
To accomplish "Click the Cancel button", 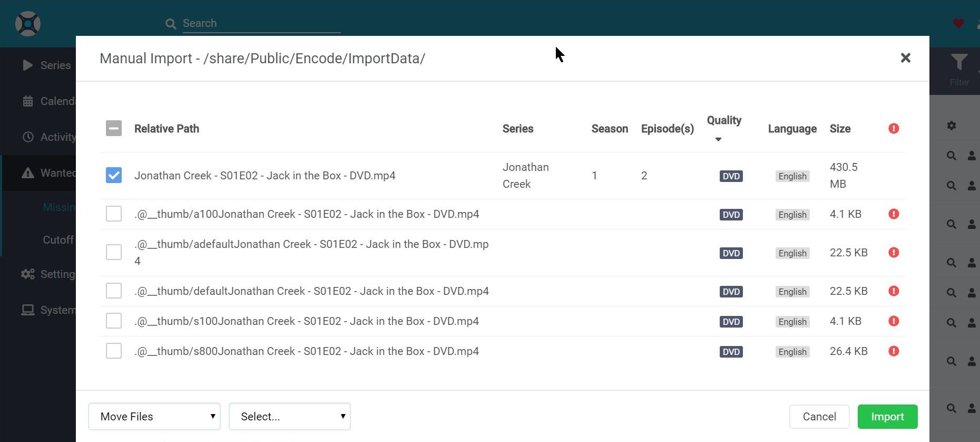I will click(x=819, y=417).
